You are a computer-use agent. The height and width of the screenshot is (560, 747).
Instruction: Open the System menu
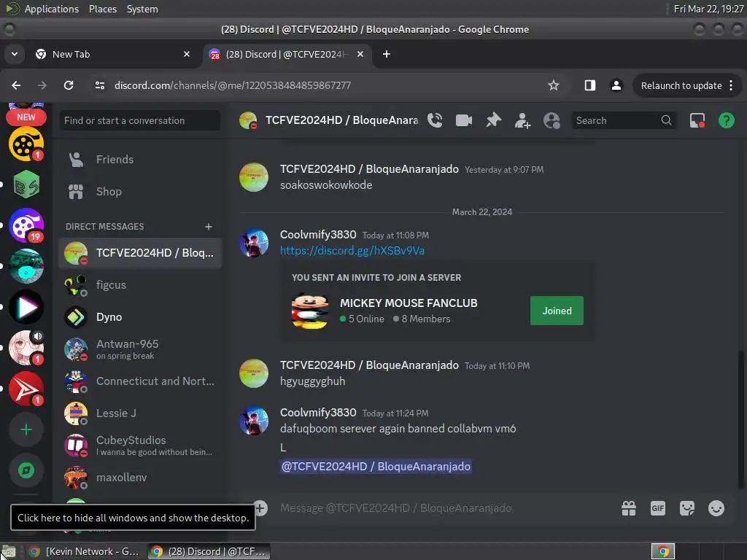pos(142,9)
